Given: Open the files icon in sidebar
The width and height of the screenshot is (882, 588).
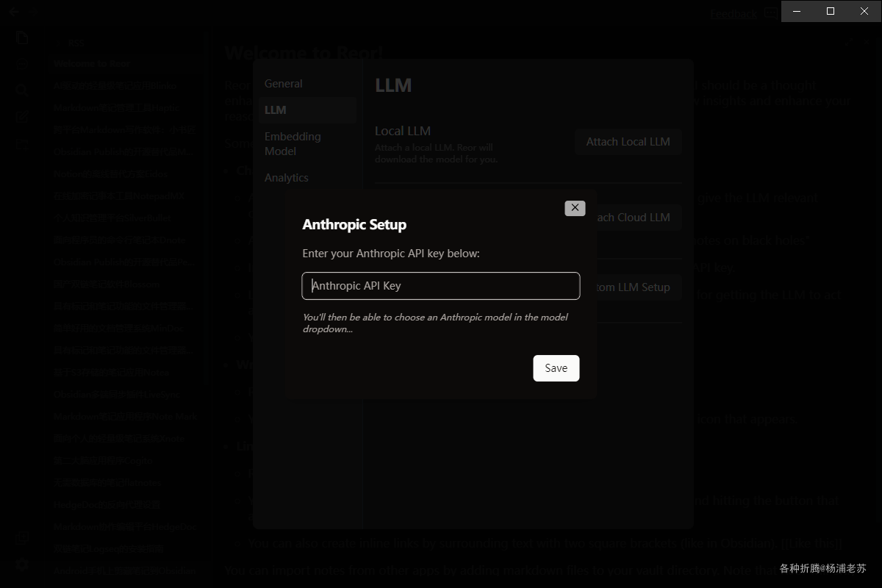Looking at the screenshot, I should [22, 38].
